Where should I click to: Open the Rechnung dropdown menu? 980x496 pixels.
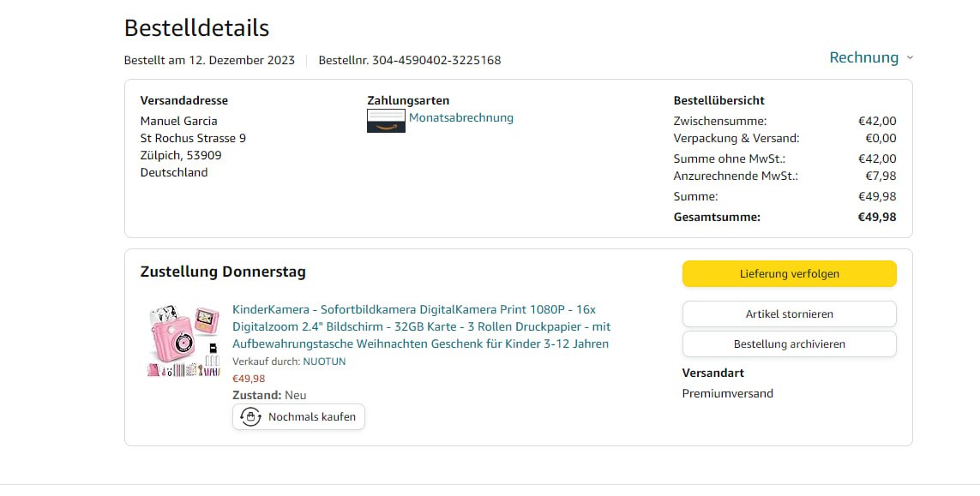point(863,57)
